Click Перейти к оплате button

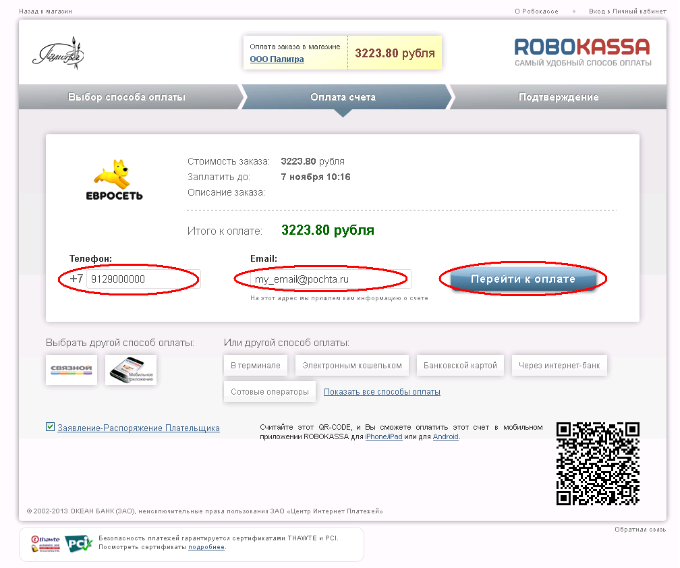523,279
